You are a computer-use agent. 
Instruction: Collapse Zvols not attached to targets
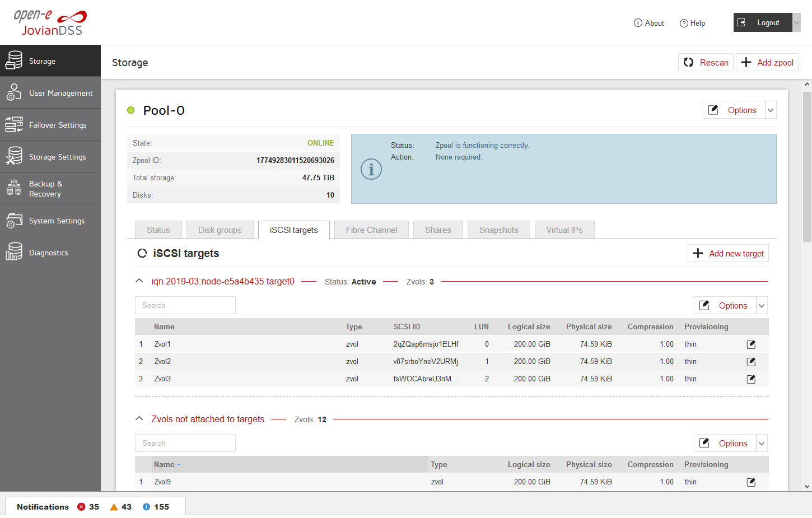[x=139, y=419]
